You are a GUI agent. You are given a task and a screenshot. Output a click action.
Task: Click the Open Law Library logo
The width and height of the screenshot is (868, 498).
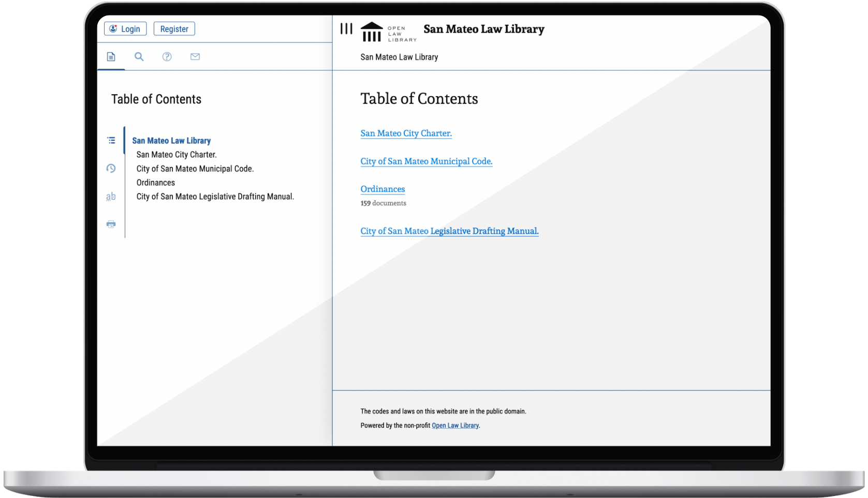click(388, 32)
